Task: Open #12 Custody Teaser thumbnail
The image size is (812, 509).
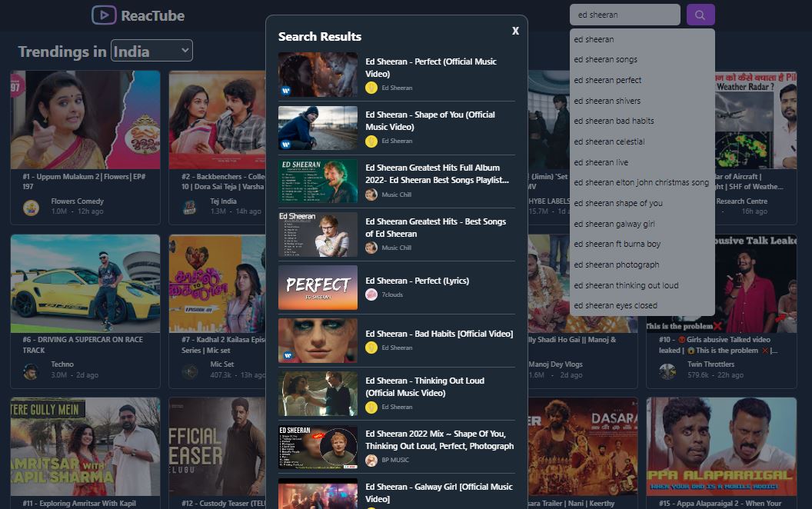Action: tap(217, 447)
